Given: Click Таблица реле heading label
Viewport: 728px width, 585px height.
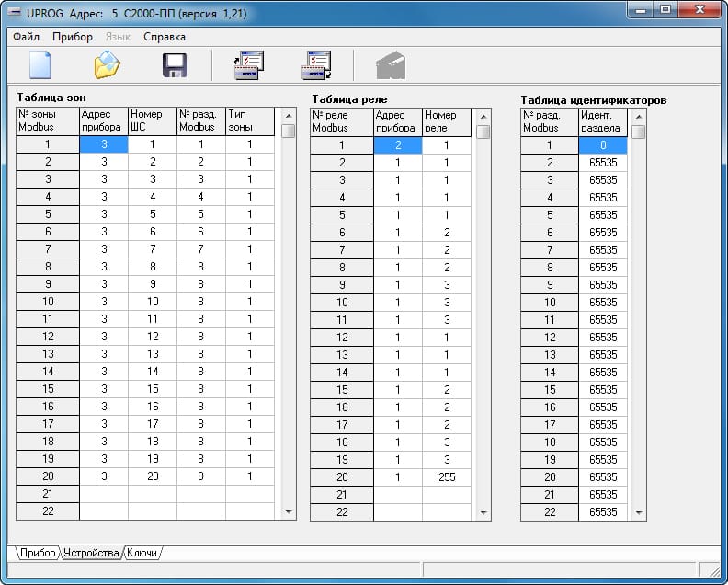Looking at the screenshot, I should 349,99.
